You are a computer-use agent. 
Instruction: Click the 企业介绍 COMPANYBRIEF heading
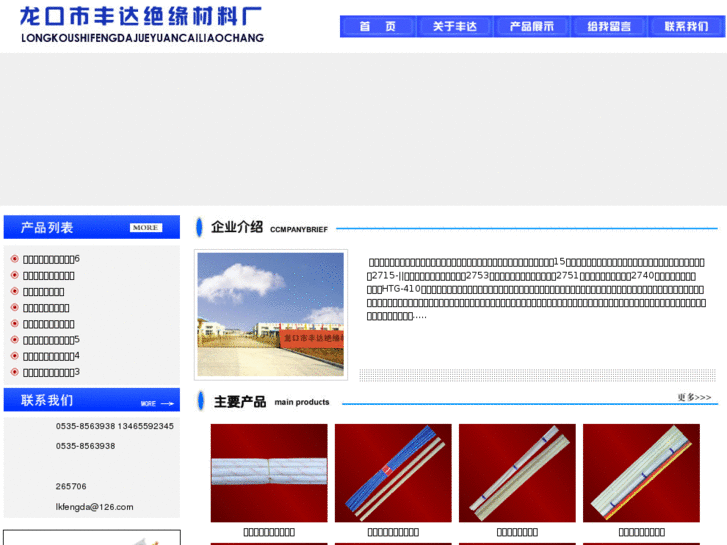pyautogui.click(x=269, y=227)
